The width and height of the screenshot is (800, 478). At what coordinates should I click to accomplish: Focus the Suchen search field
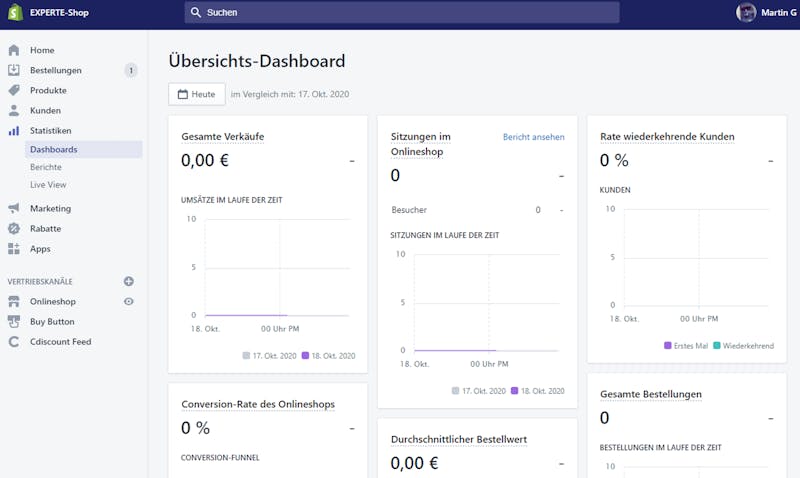click(x=402, y=12)
